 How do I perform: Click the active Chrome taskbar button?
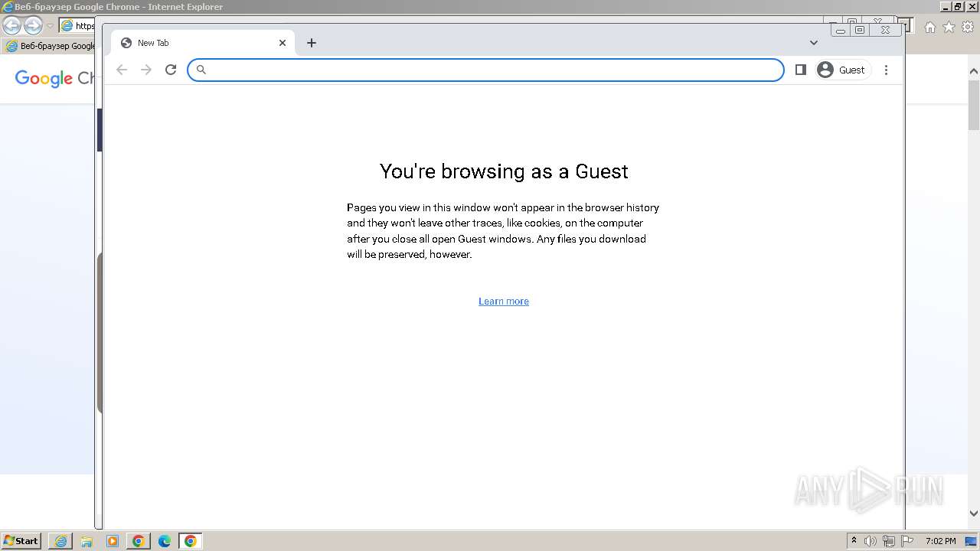coord(191,541)
